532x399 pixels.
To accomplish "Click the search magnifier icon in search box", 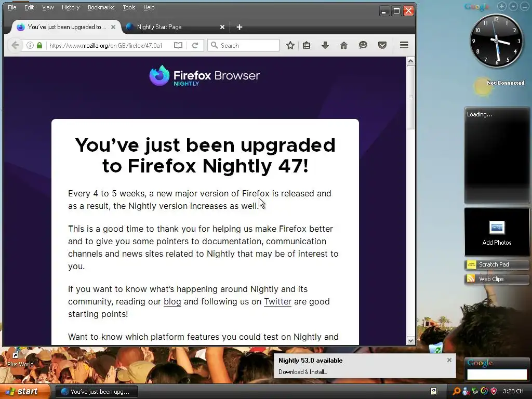I will [x=214, y=45].
